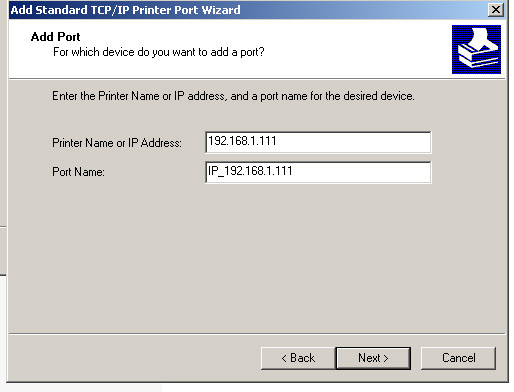The width and height of the screenshot is (514, 392).
Task: Click the printer icon in the header
Action: coord(476,49)
